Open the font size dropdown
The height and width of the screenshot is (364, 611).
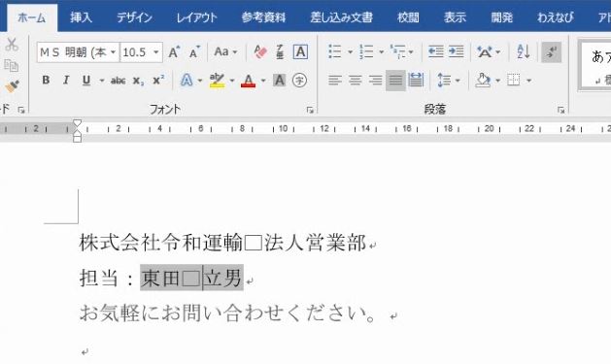[155, 52]
